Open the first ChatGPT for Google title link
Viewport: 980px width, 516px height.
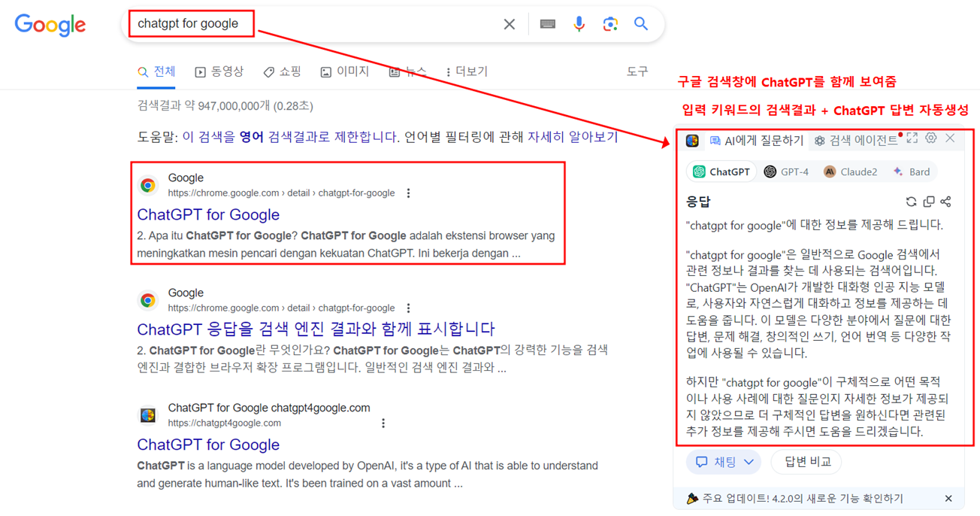pyautogui.click(x=208, y=214)
